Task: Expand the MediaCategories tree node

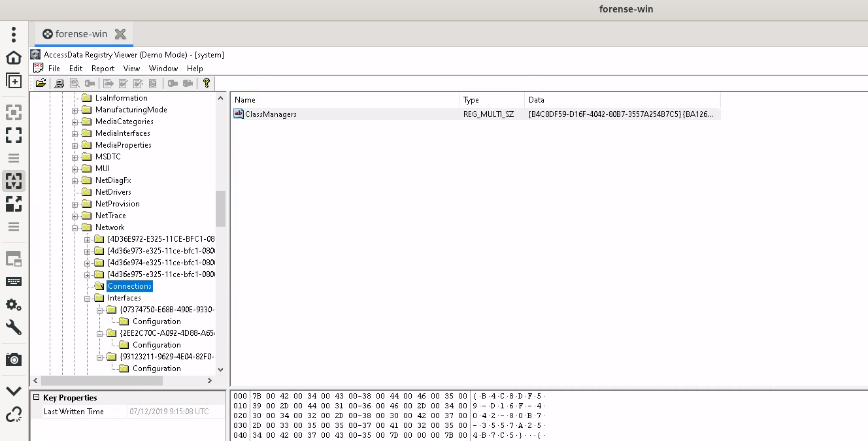Action: (x=75, y=122)
